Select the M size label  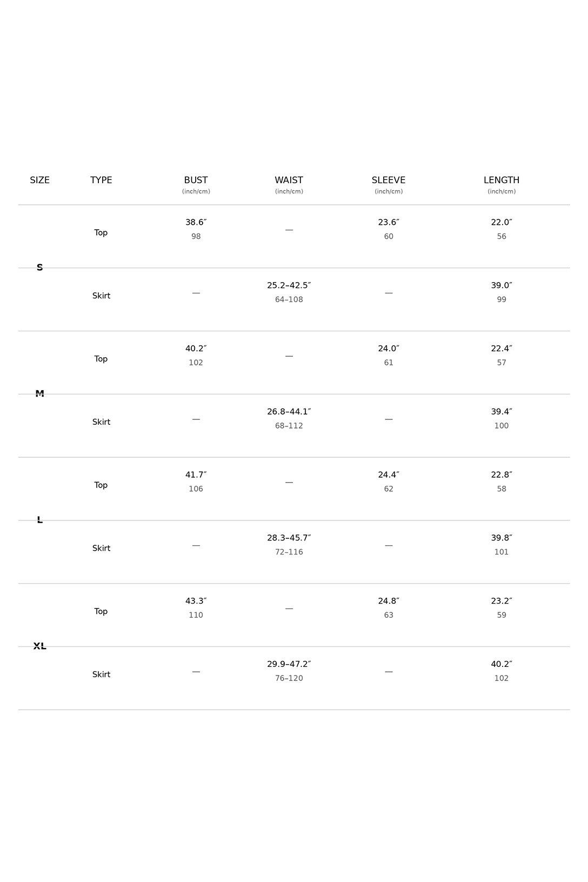click(39, 393)
